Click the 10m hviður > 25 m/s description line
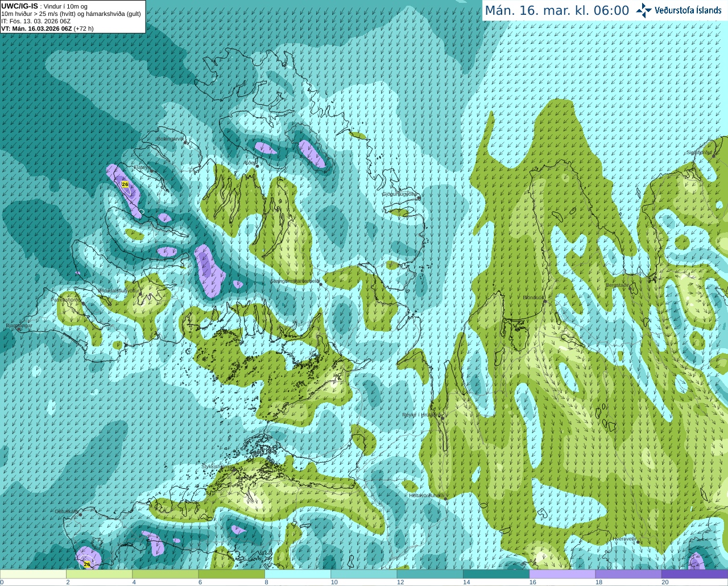 71,14
